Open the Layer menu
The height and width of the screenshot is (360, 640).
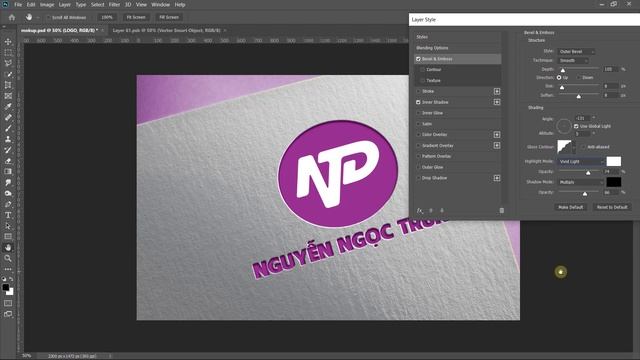[64, 4]
